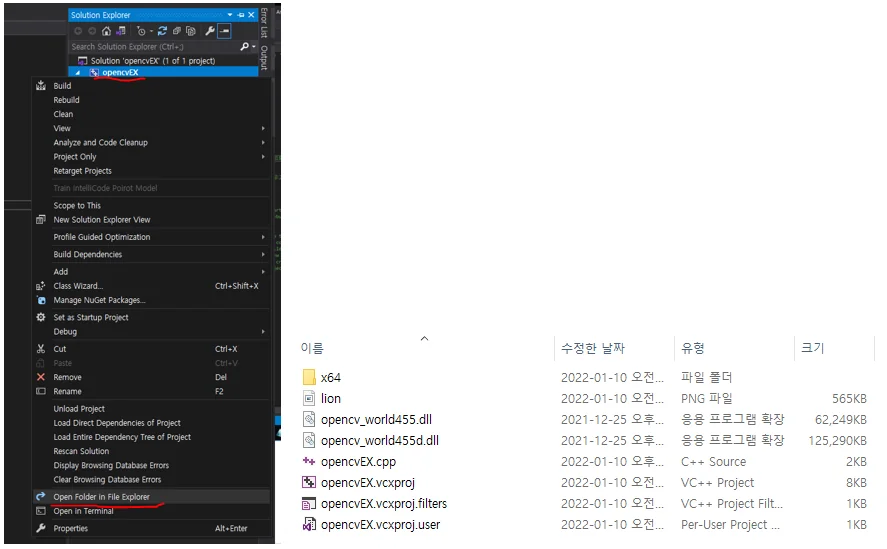Collapse the opencvEX project tree node
The height and width of the screenshot is (549, 887).
pos(78,73)
